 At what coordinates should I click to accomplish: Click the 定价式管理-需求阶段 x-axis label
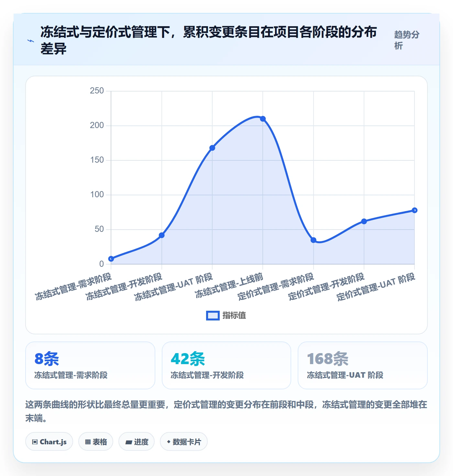(x=276, y=286)
